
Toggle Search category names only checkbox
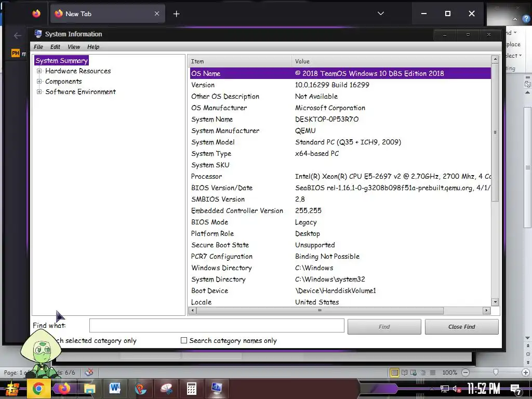coord(184,340)
